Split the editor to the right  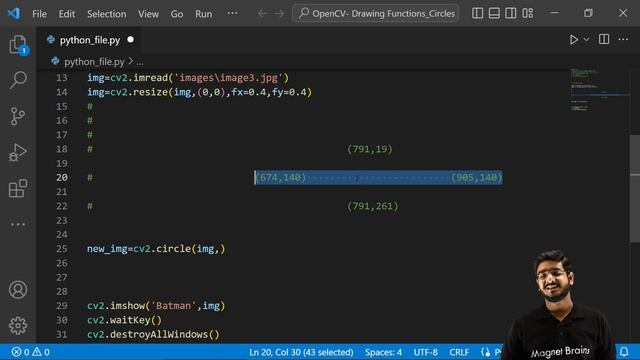pyautogui.click(x=604, y=39)
